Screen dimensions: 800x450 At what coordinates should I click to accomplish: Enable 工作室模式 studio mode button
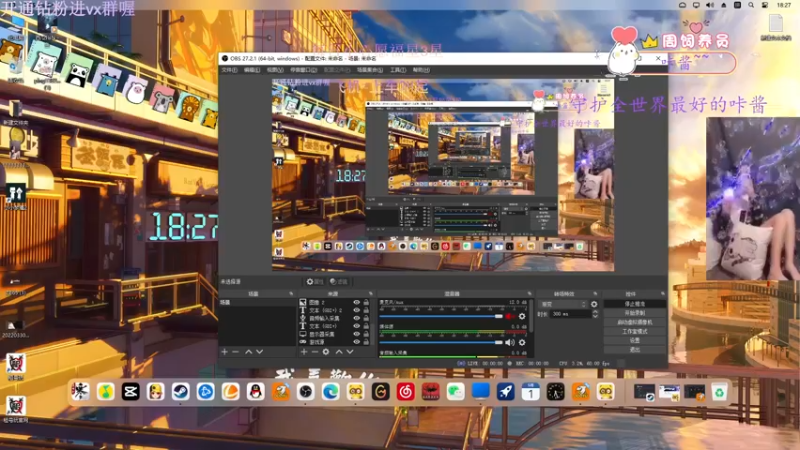[x=635, y=332]
